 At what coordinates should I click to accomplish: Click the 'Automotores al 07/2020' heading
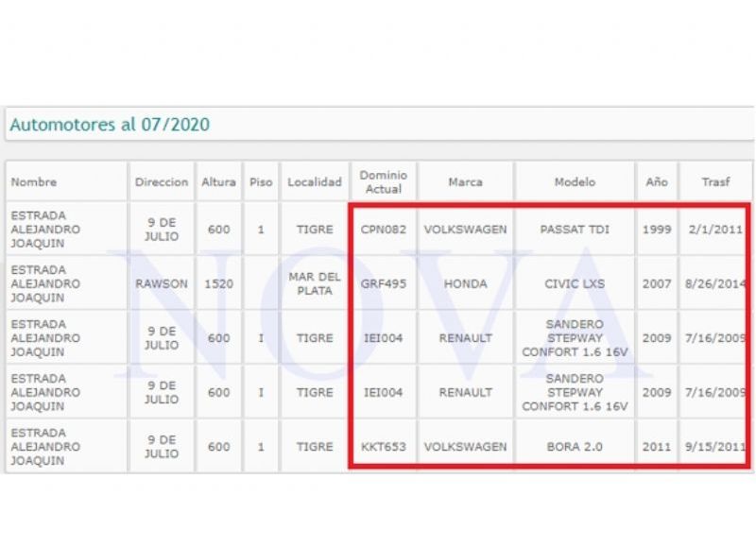pyautogui.click(x=110, y=125)
